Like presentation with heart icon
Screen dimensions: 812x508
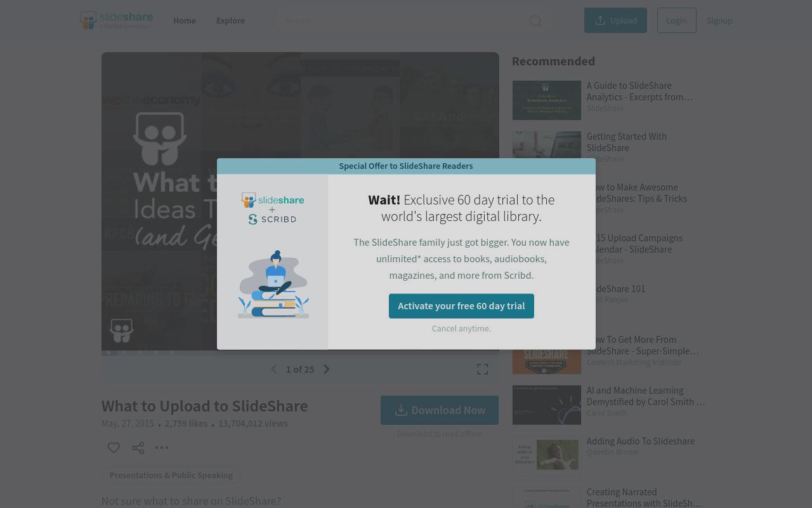(x=114, y=448)
